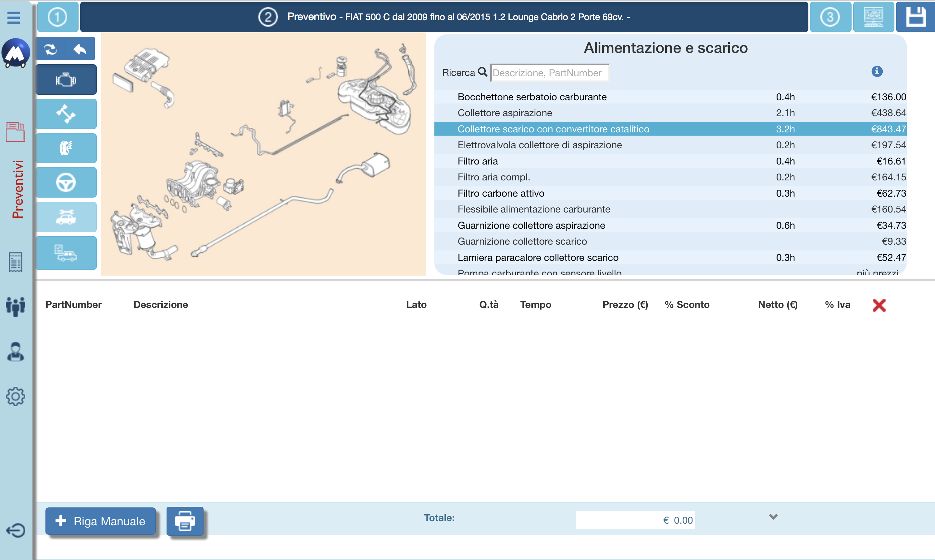Select the steering wheel category icon

tap(66, 183)
